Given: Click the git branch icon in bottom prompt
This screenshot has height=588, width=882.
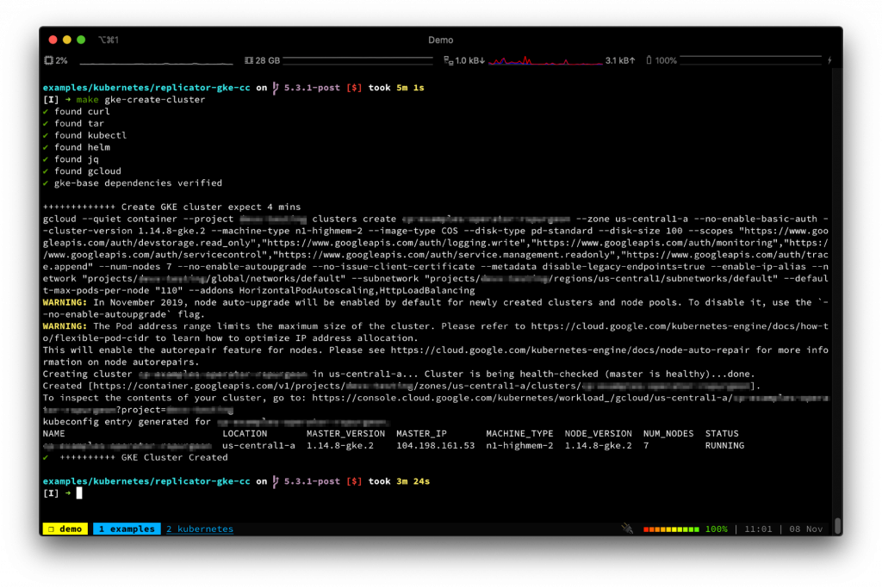Looking at the screenshot, I should [276, 481].
